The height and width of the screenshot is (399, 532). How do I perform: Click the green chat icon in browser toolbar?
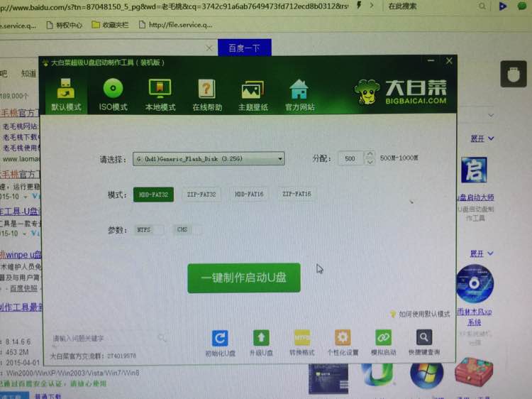point(522,6)
